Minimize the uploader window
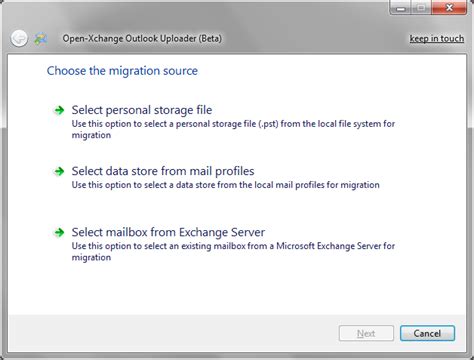Viewport: 474px width, 360px height. tap(400, 7)
